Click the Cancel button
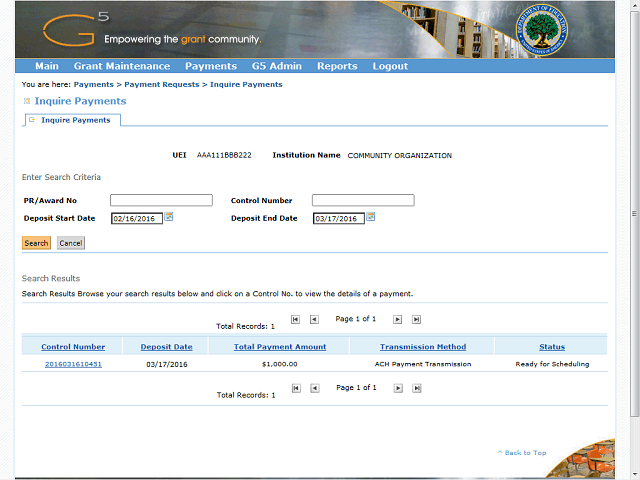The image size is (640, 480). (70, 243)
